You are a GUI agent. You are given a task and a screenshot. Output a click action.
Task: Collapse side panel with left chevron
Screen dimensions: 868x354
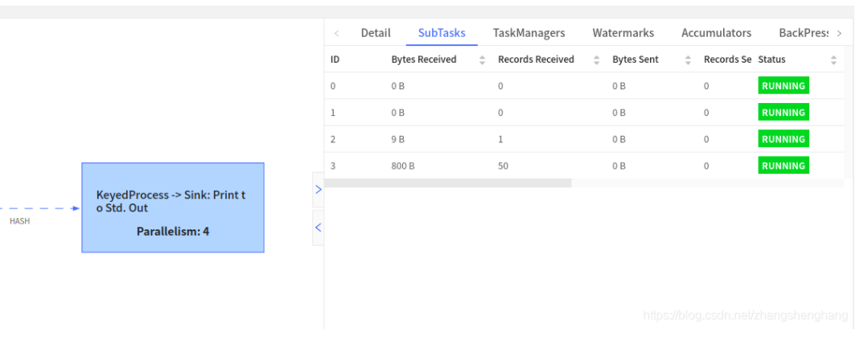pos(318,228)
